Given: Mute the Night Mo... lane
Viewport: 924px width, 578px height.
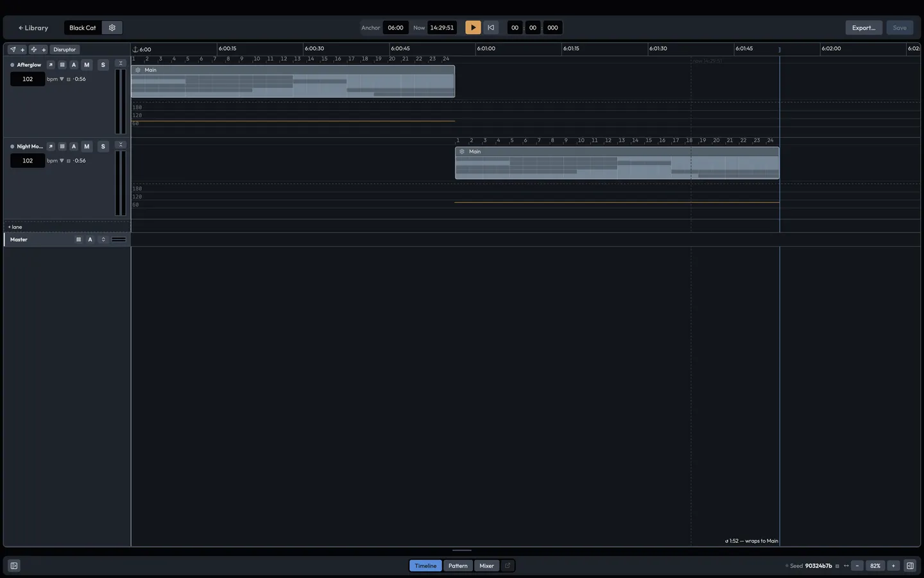Looking at the screenshot, I should click(87, 146).
